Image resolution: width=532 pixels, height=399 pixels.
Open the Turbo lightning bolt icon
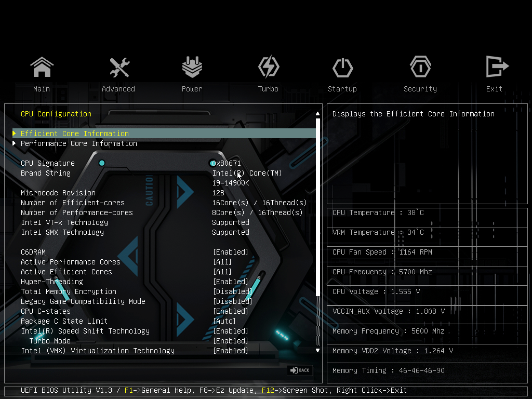[x=269, y=67]
